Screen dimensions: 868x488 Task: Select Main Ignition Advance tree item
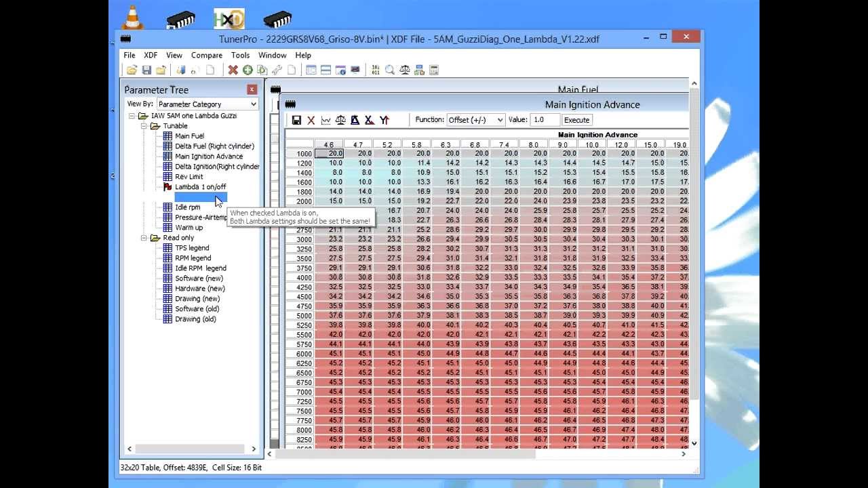pyautogui.click(x=209, y=157)
